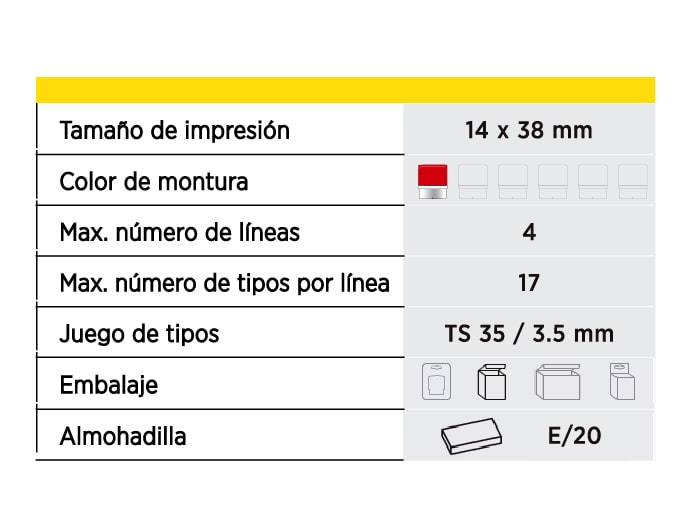This screenshot has width=684, height=530.
Task: Click 'Max. número de tipos por línea'
Action: pyautogui.click(x=224, y=283)
